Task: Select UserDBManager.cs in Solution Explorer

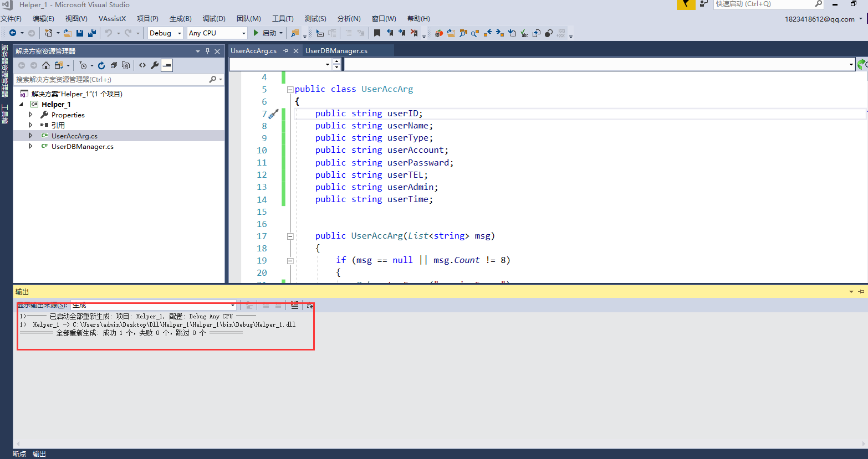Action: (x=82, y=147)
